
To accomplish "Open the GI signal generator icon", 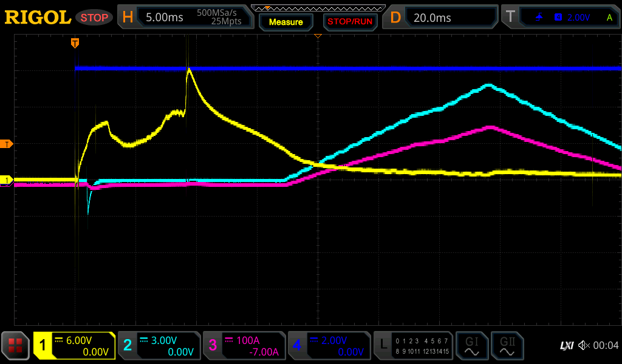I will pos(471,346).
